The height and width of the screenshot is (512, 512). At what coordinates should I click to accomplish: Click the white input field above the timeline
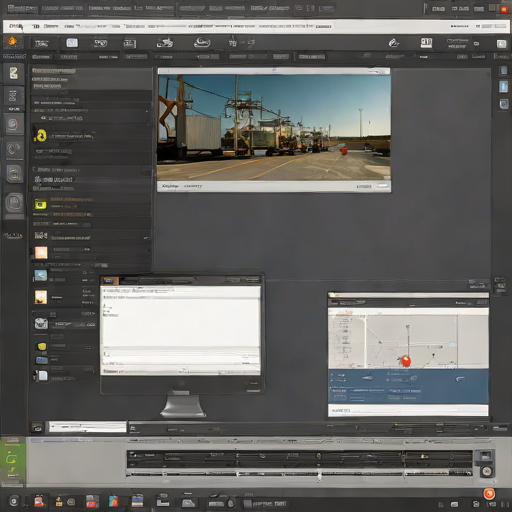coord(88,427)
